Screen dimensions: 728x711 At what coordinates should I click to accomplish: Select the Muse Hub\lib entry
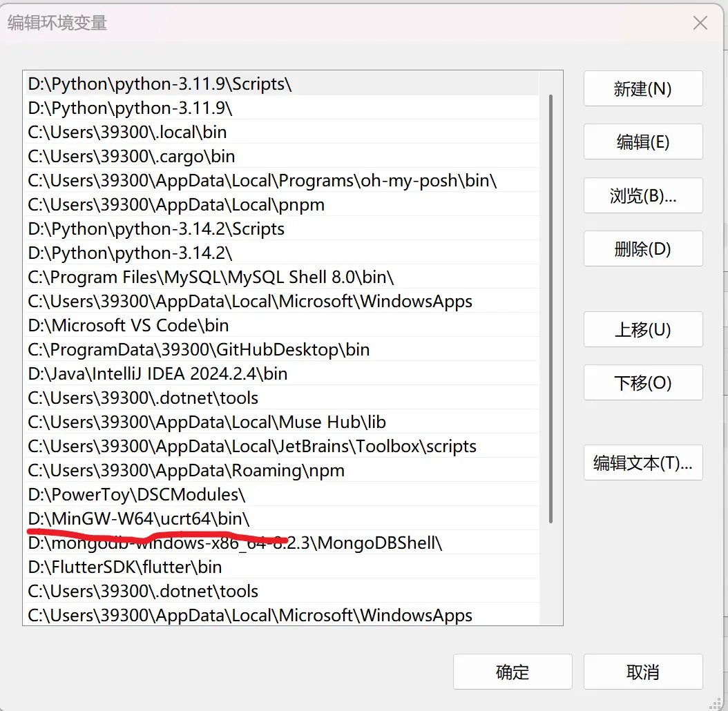pos(282,421)
